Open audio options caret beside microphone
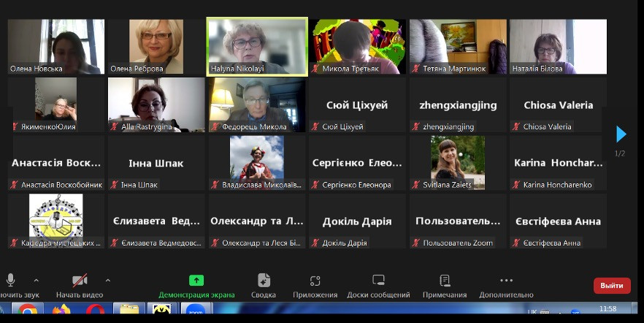The width and height of the screenshot is (644, 323). click(x=37, y=281)
